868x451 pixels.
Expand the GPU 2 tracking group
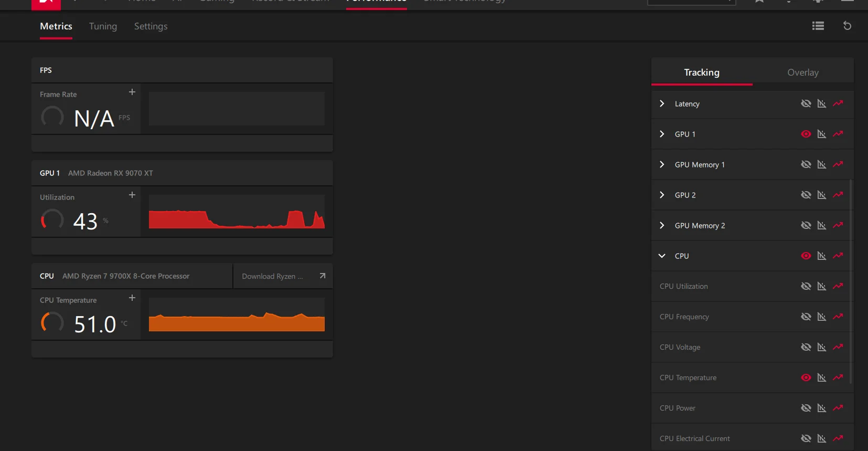[x=662, y=195]
